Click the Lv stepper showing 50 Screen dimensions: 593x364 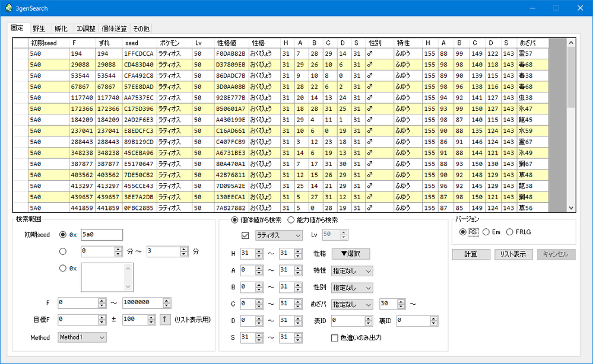pos(335,235)
